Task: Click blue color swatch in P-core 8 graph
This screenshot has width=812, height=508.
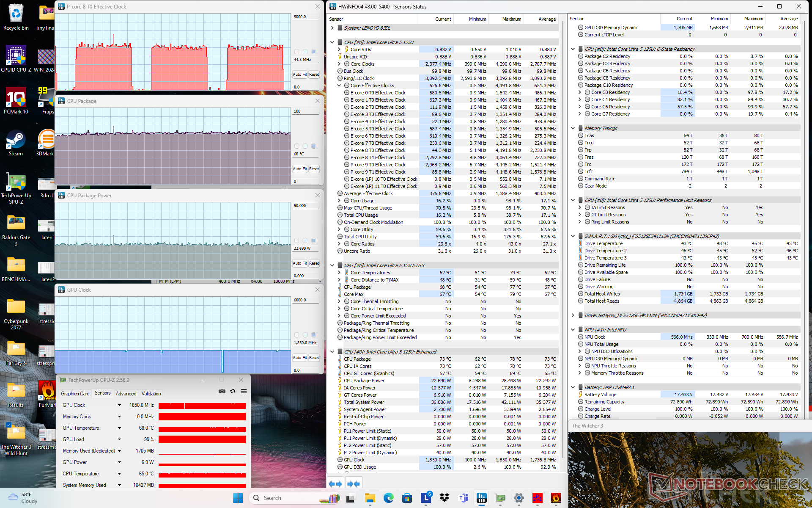Action: (313, 52)
